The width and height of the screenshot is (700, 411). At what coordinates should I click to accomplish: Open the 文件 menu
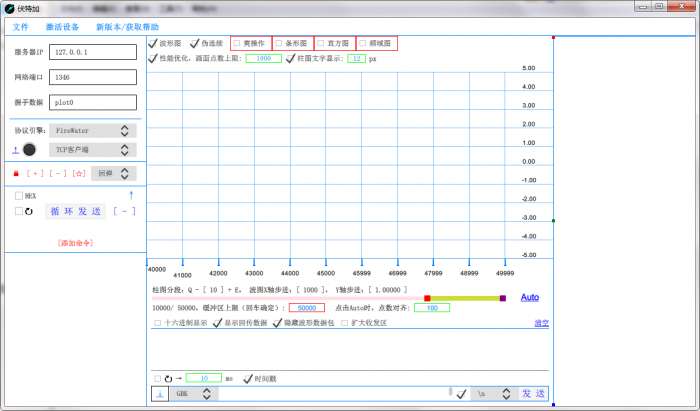pyautogui.click(x=21, y=26)
